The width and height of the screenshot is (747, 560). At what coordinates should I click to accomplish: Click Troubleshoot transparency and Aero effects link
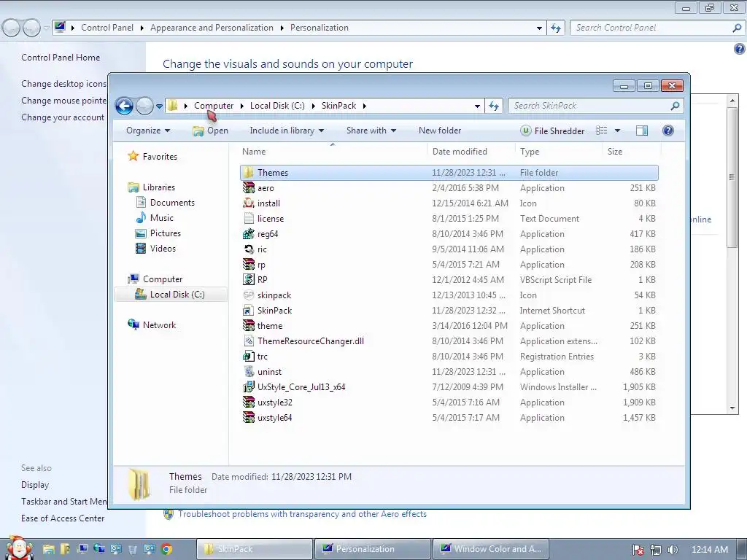tap(302, 514)
